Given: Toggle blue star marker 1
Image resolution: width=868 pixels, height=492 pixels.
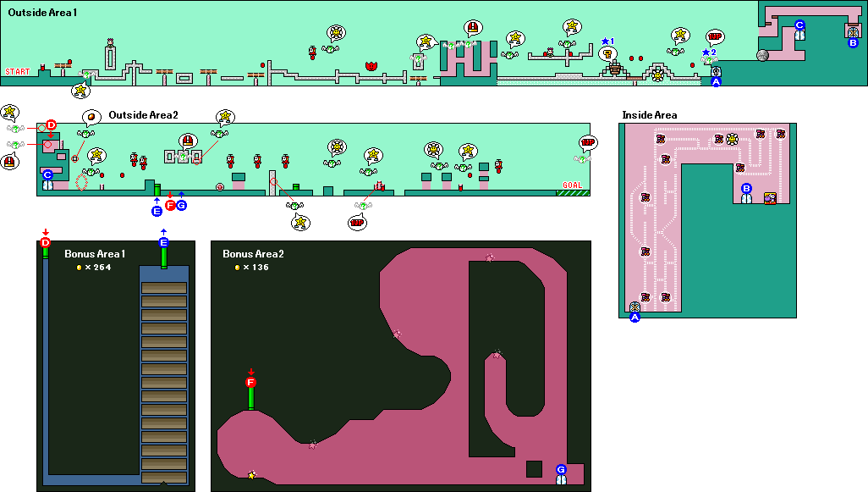Looking at the screenshot, I should click(607, 41).
